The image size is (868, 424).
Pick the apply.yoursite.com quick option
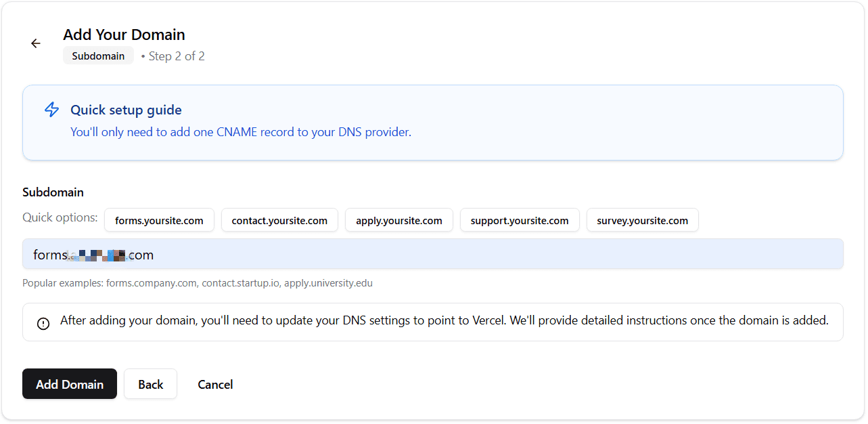coord(399,220)
